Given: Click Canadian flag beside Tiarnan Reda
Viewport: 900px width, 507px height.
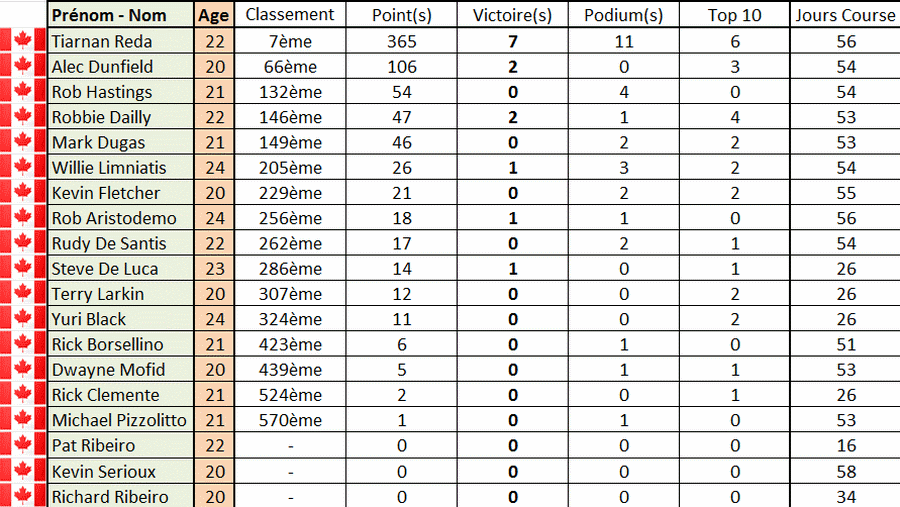Looking at the screenshot, I should (22, 41).
